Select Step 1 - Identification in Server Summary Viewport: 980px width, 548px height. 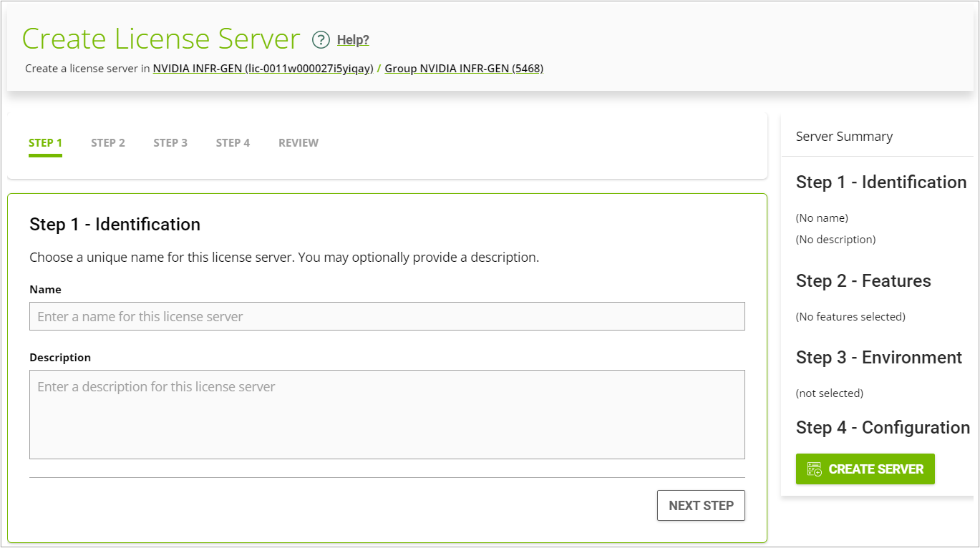coord(880,182)
